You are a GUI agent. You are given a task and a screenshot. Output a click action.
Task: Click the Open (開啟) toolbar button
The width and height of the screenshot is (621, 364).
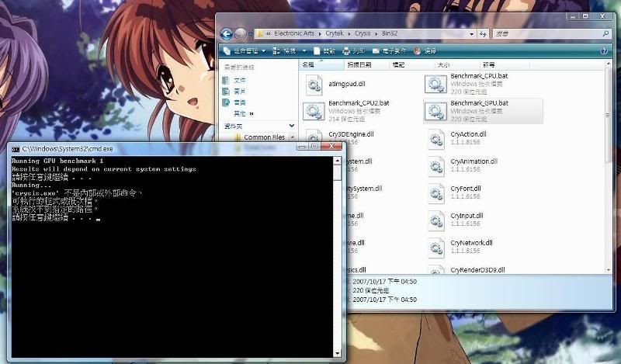point(324,51)
